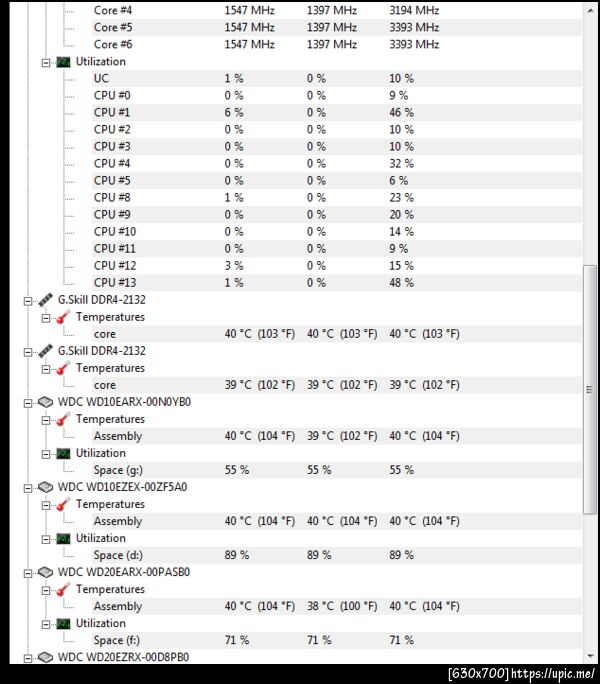Viewport: 600px width, 684px height.
Task: Select the Core #6 clock row
Action: (x=112, y=45)
